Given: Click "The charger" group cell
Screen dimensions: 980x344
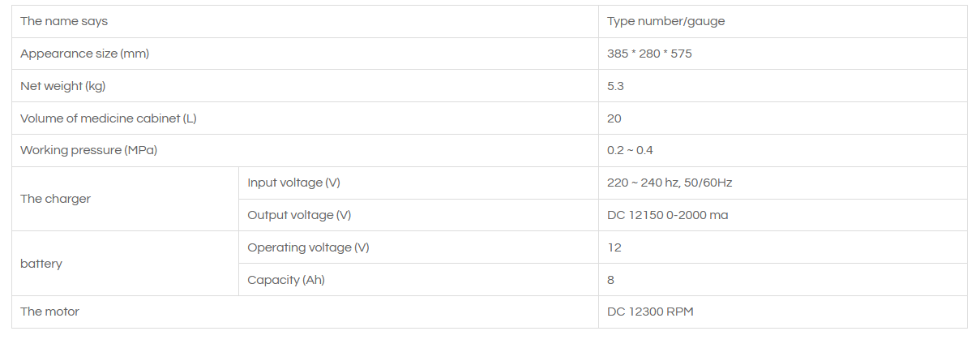Looking at the screenshot, I should tap(55, 199).
